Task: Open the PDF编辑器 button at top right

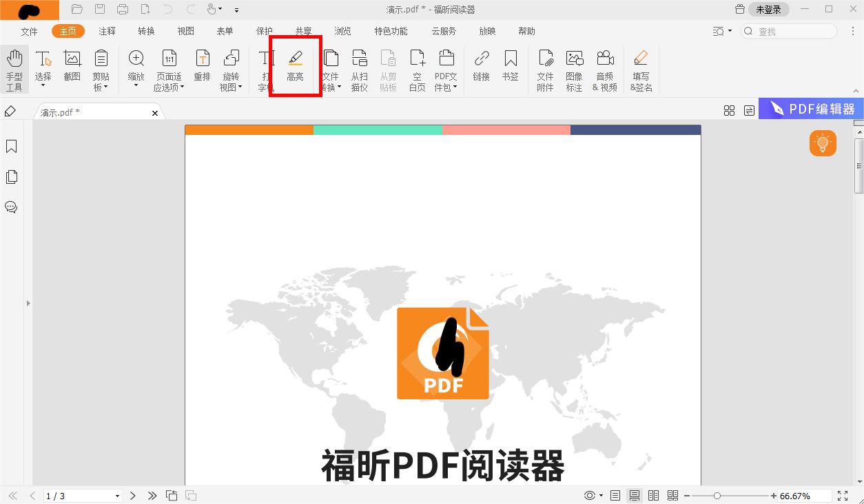Action: tap(811, 108)
